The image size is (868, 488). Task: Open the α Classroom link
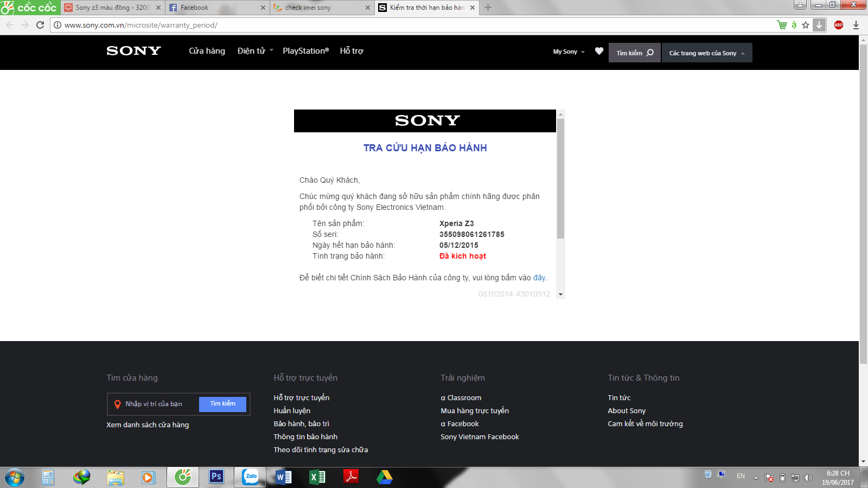click(x=461, y=397)
